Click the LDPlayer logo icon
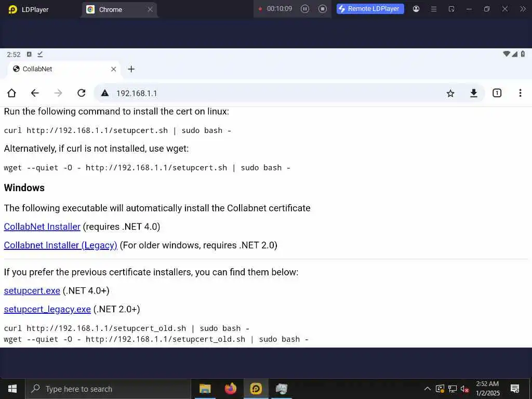The image size is (532, 399). coord(12,9)
